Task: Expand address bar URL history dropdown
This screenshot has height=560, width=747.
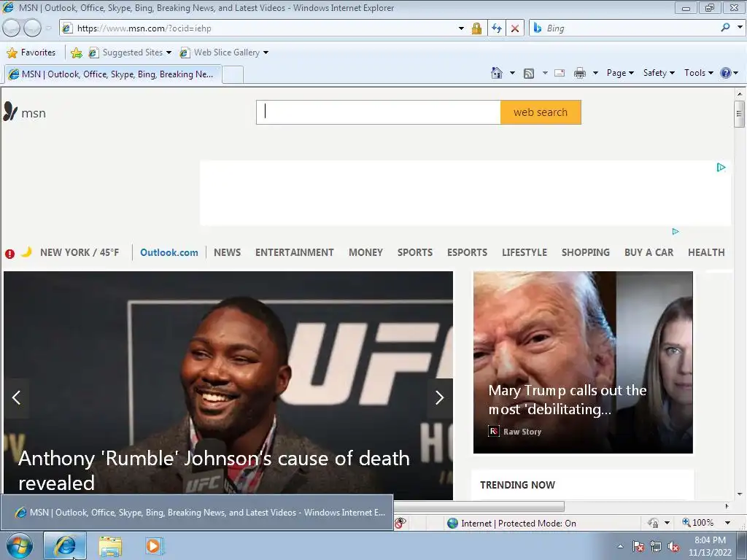Action: point(461,28)
